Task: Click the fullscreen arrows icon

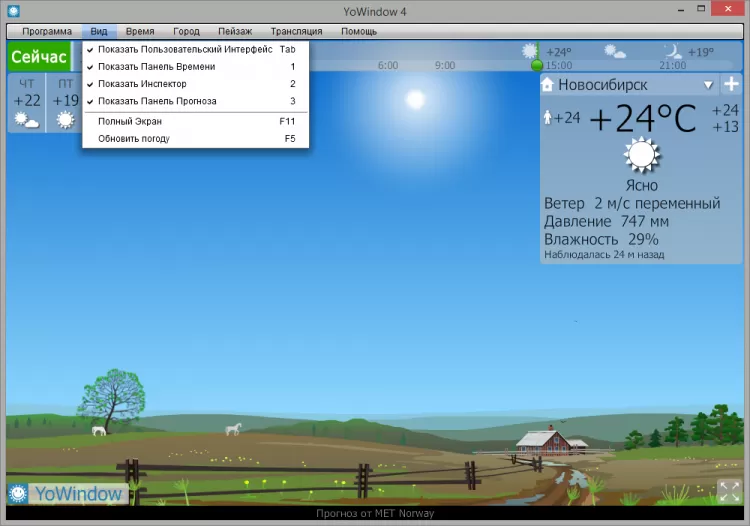Action: 729,492
